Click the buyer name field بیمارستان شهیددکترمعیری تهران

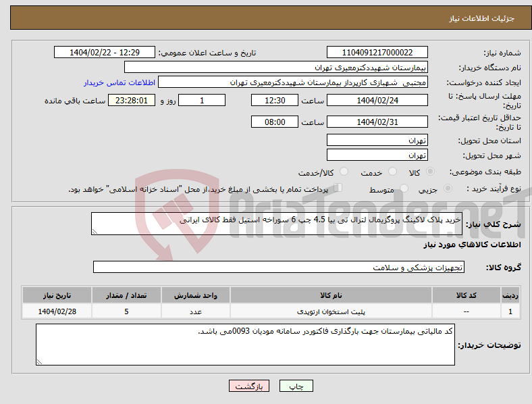coord(276,67)
